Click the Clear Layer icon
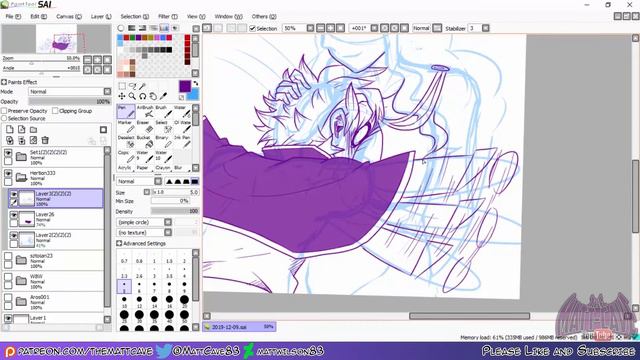Screen dimensions: 640x360 [x=33, y=140]
